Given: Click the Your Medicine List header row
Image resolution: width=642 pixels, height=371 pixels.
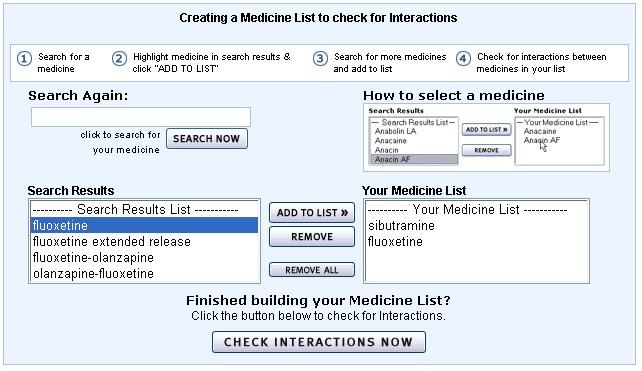Looking at the screenshot, I should coord(476,209).
